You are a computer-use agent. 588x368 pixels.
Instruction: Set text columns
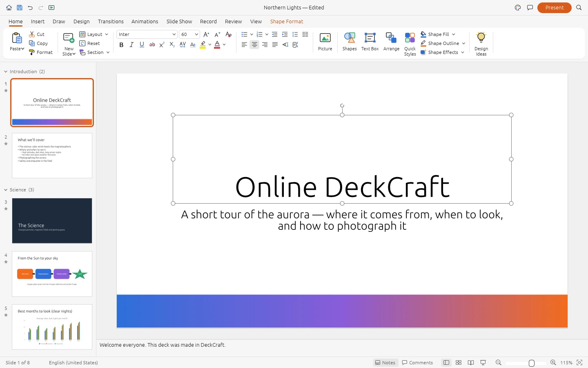[305, 34]
